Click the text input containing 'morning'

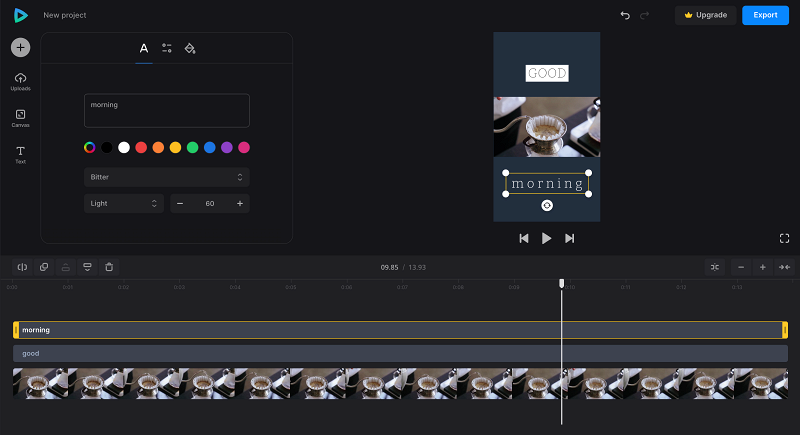(x=167, y=110)
